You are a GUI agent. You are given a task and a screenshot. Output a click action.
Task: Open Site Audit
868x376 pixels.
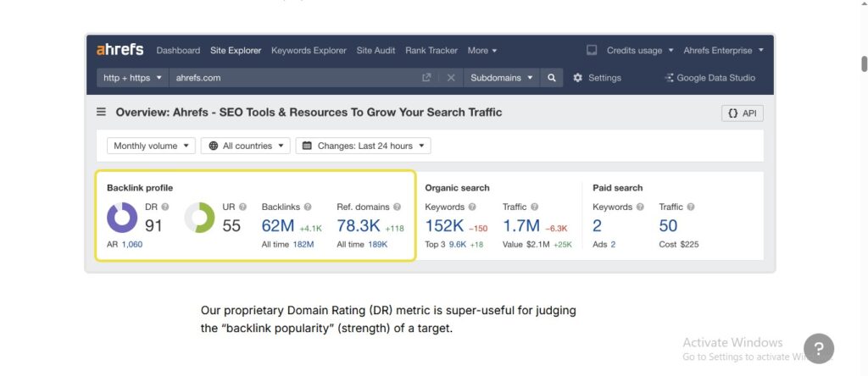[376, 50]
